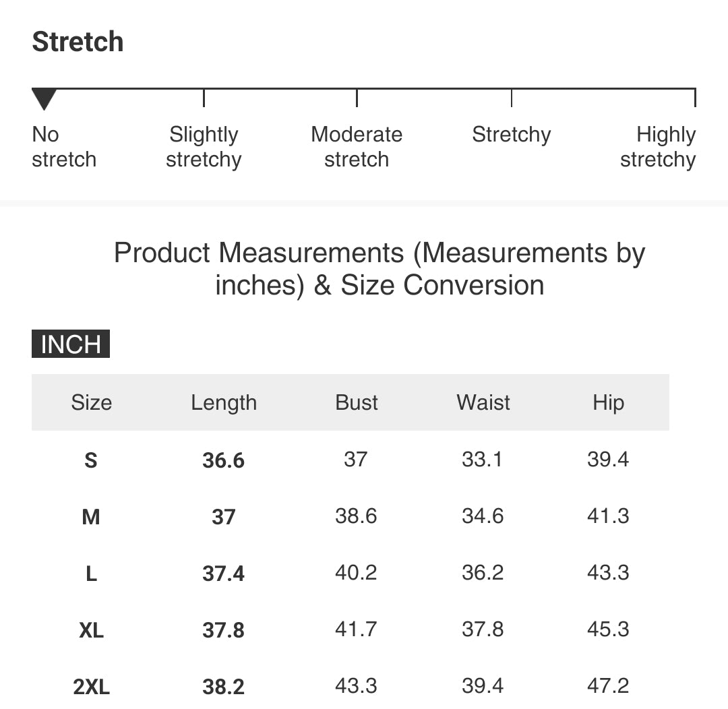Select the M size row label
This screenshot has width=728, height=709.
tap(91, 517)
